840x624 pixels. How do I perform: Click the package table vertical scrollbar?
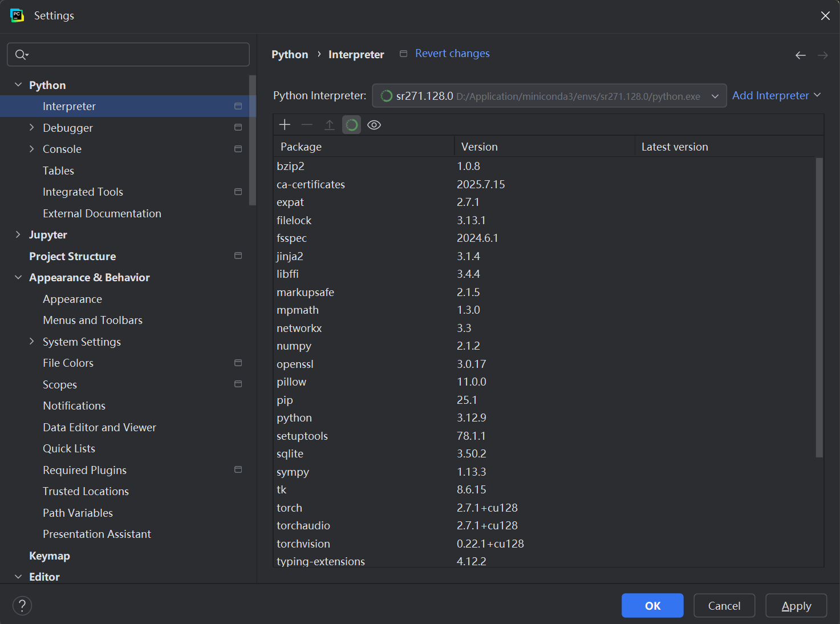click(819, 308)
